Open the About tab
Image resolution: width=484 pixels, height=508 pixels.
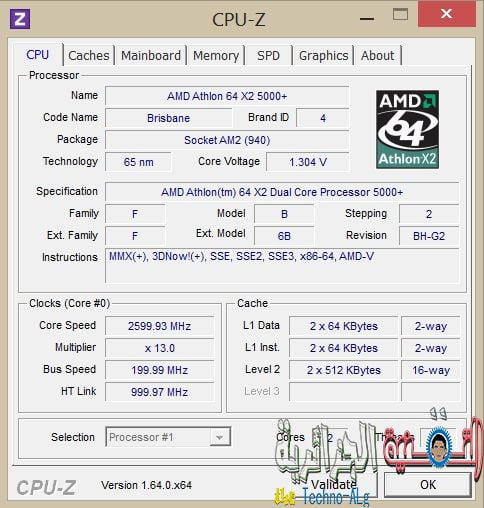(378, 56)
